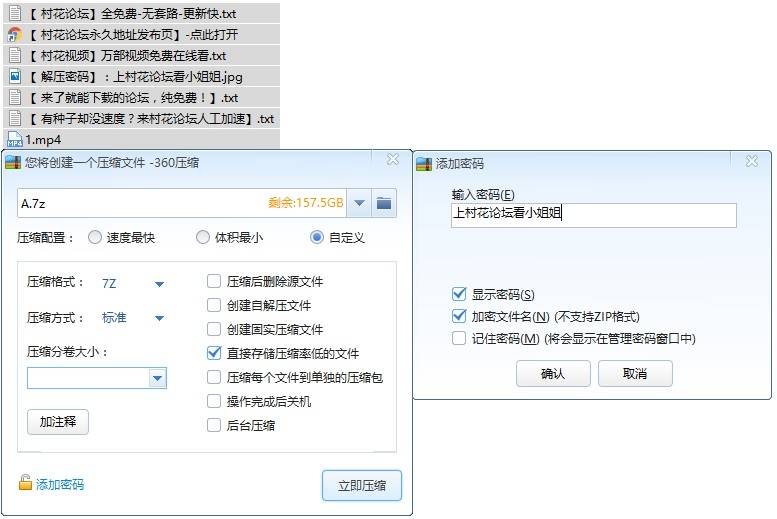Enable 压缩后删除源文件 checkbox
Image resolution: width=777 pixels, height=519 pixels.
pos(214,281)
